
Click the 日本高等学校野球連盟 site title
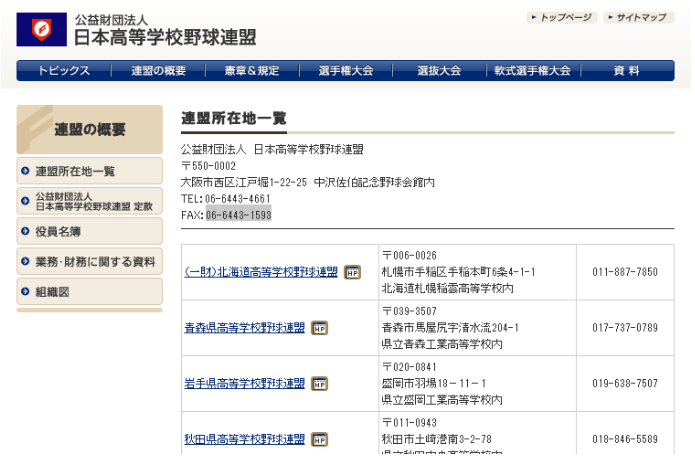[165, 37]
